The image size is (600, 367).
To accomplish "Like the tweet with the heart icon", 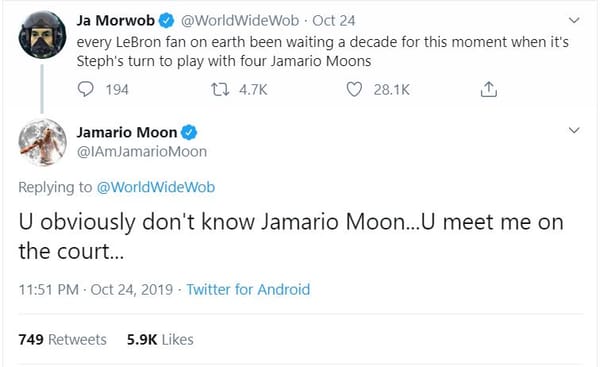I will (x=354, y=90).
